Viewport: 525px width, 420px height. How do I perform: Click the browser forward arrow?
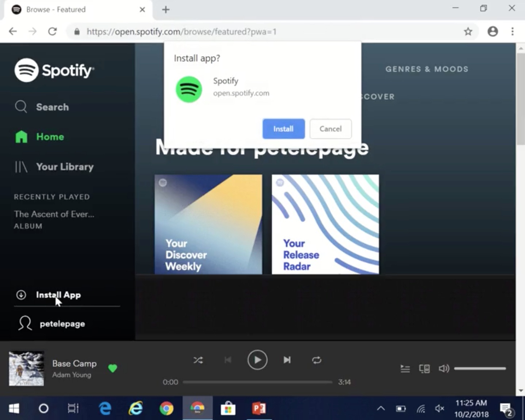click(x=33, y=31)
